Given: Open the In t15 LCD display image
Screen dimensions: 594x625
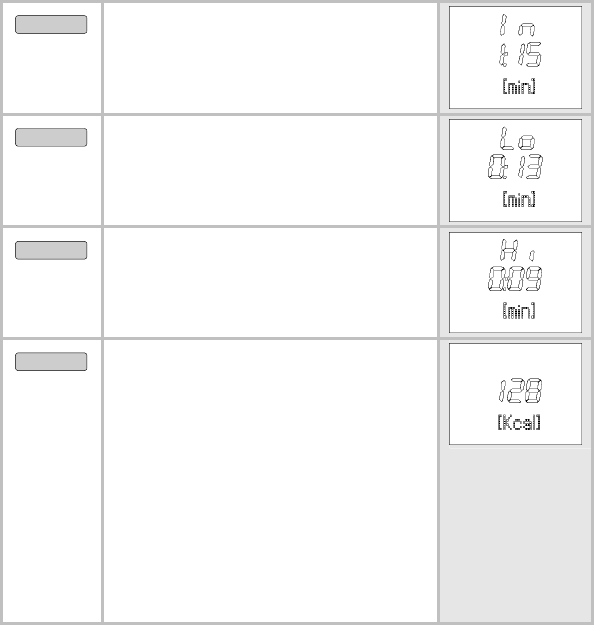Looking at the screenshot, I should point(515,57).
